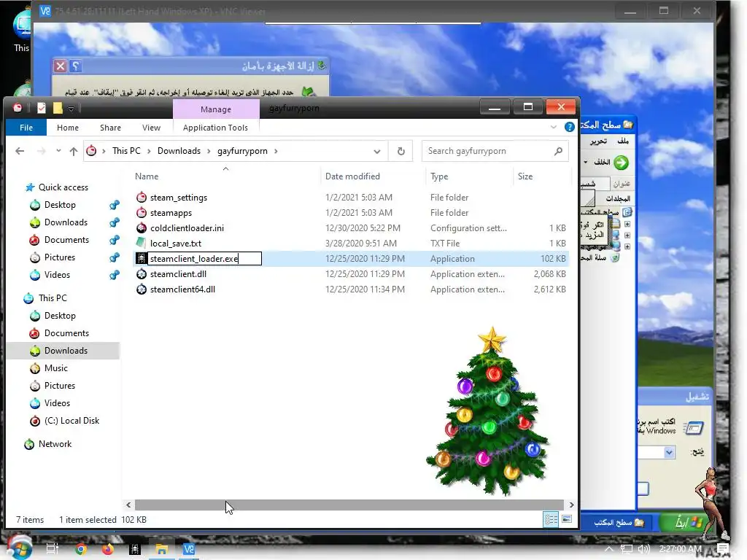
Task: Select the steamapps folder
Action: coord(171,213)
